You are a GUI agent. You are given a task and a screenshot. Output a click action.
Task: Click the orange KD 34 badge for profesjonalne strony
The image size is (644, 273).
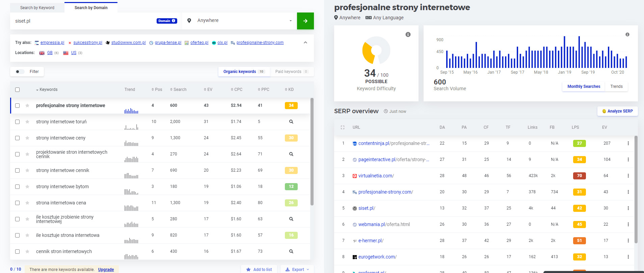tap(291, 105)
